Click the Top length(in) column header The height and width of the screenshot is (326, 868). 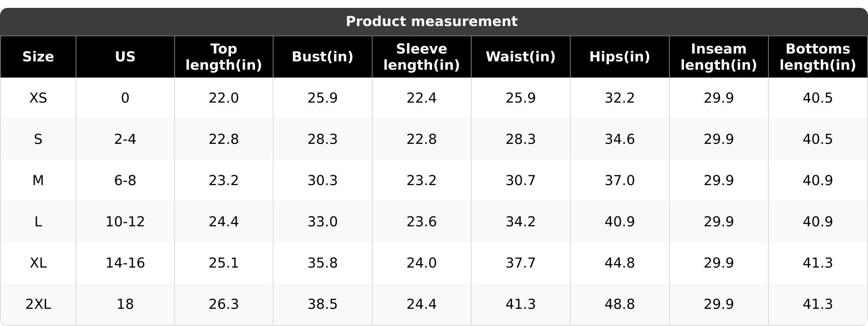(x=224, y=57)
